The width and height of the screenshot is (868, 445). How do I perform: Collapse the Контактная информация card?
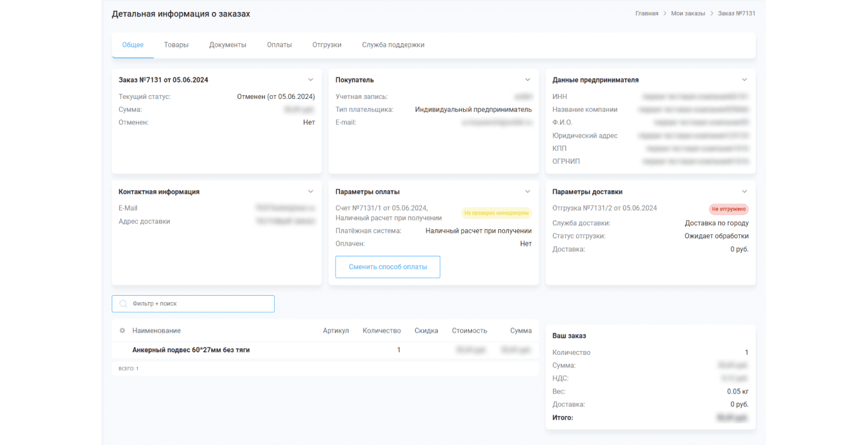pyautogui.click(x=311, y=192)
